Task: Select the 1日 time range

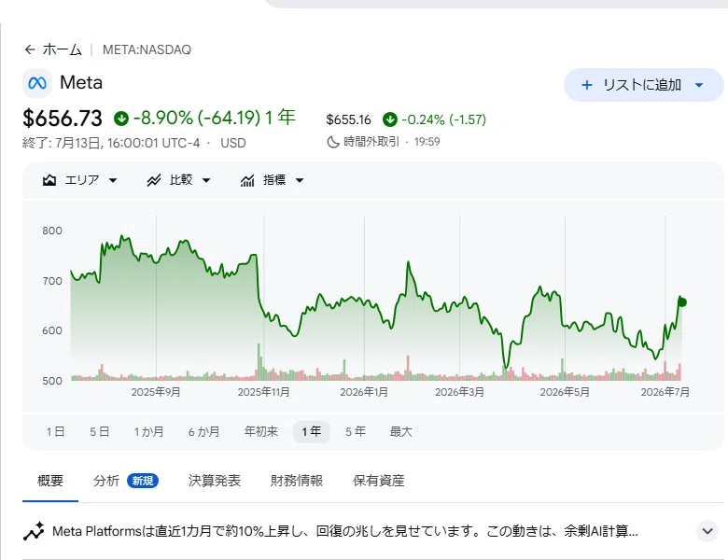Action: coord(55,432)
